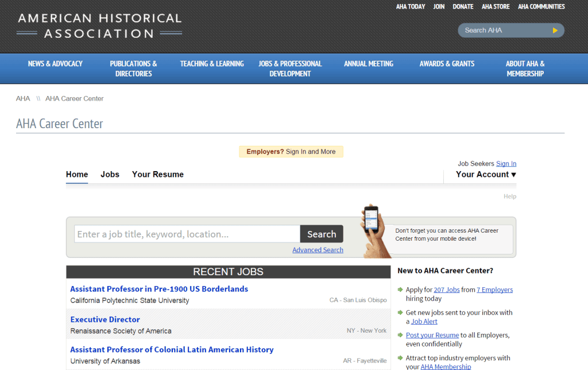Click the job title keyword input field
588x370 pixels.
coord(187,234)
